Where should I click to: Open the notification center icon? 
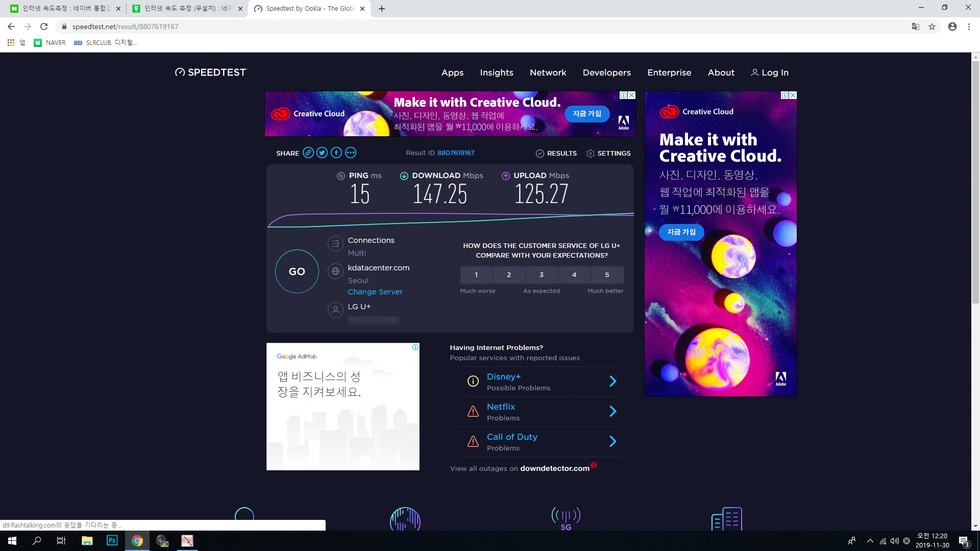click(x=964, y=541)
